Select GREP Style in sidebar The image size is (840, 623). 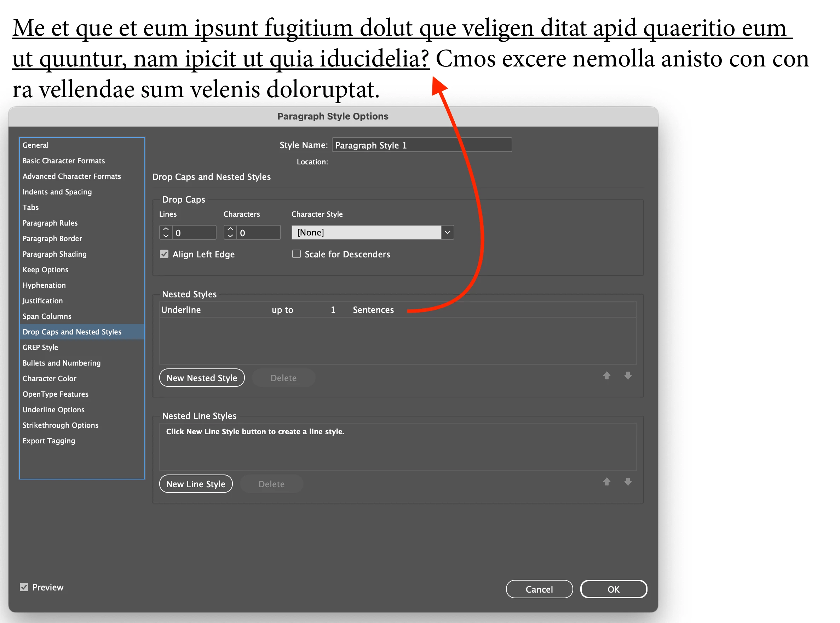click(x=40, y=347)
